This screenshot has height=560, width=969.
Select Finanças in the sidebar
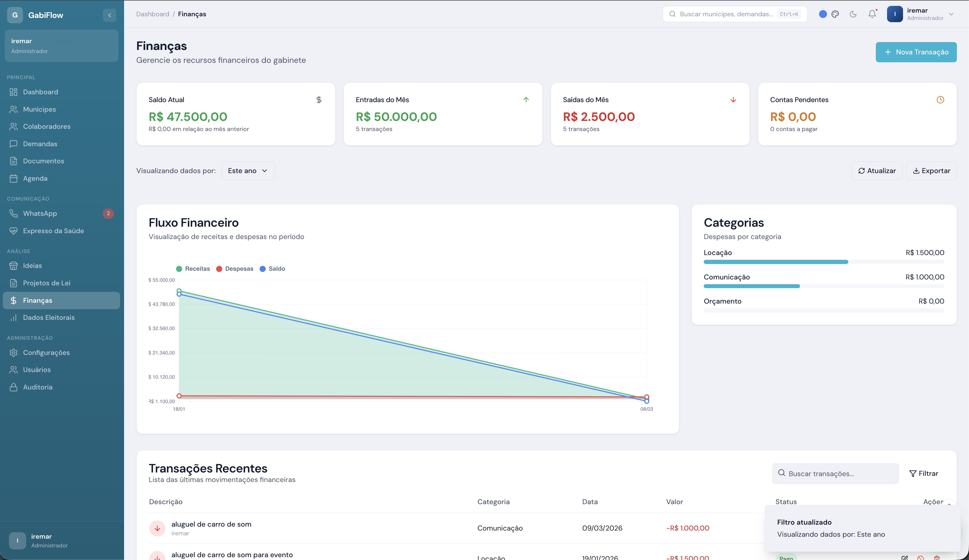click(61, 300)
